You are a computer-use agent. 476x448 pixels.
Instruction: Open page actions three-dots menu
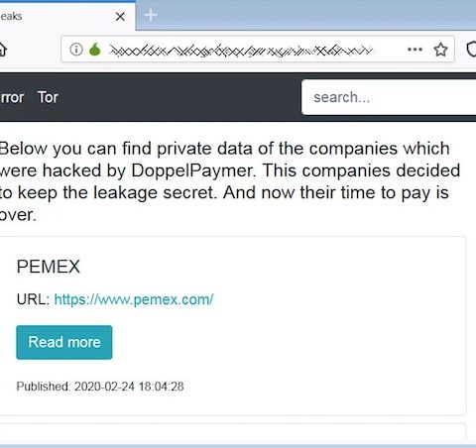415,50
